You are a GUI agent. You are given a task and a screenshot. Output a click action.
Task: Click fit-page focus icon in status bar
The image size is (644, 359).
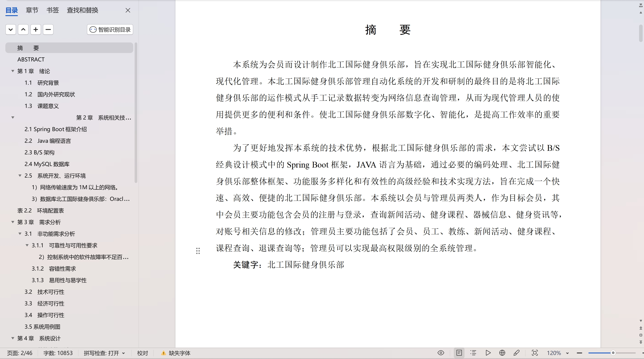click(x=535, y=353)
